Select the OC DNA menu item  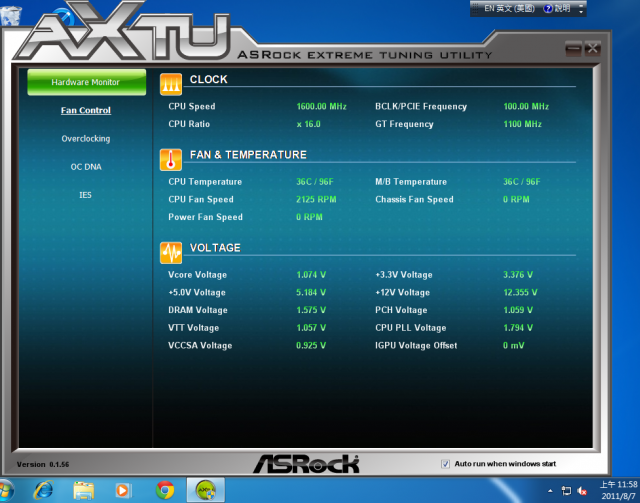click(x=86, y=167)
